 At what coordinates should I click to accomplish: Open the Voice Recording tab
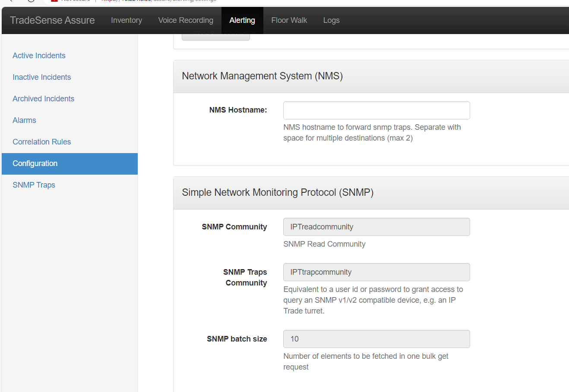(186, 20)
